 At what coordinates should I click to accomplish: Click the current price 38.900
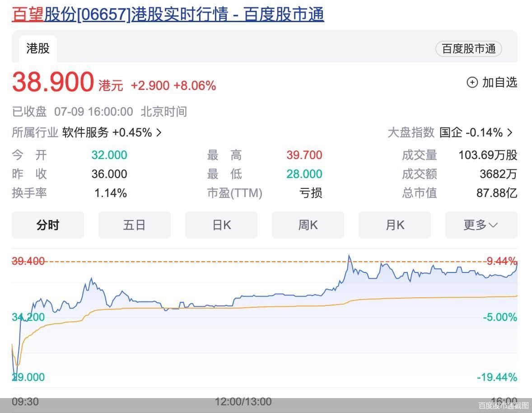pyautogui.click(x=53, y=82)
